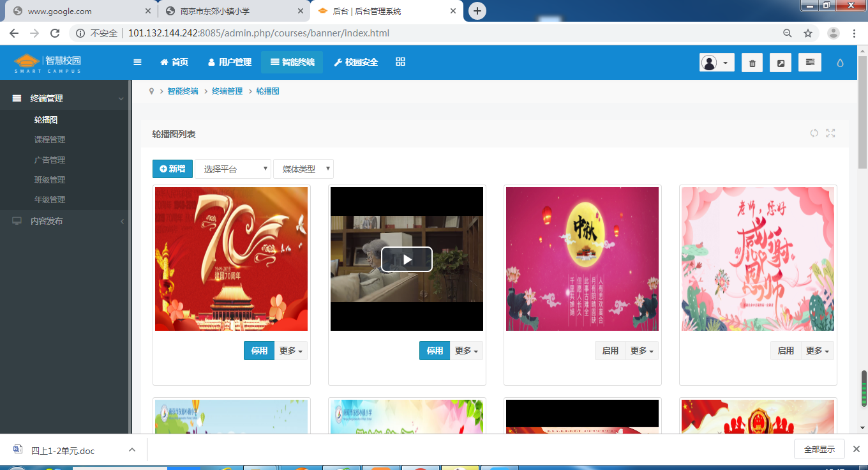This screenshot has width=868, height=470.
Task: Click the refresh icon in 轮播图列表 panel
Action: coord(814,133)
